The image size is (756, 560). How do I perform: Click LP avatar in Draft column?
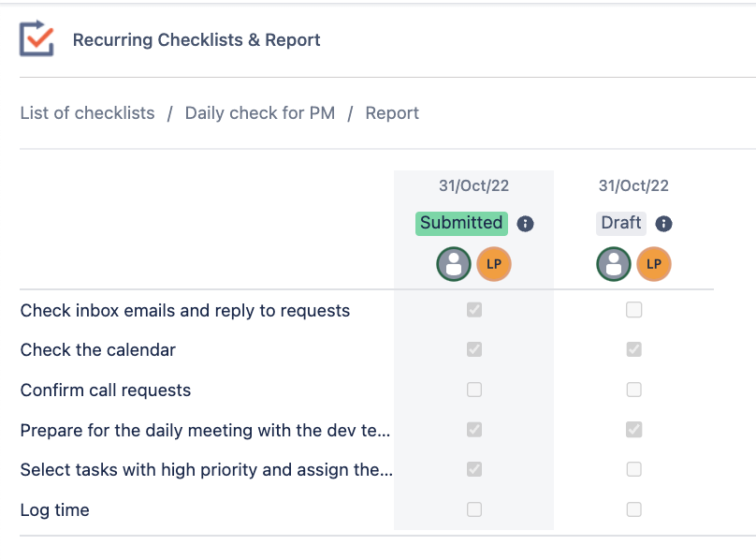(x=654, y=265)
